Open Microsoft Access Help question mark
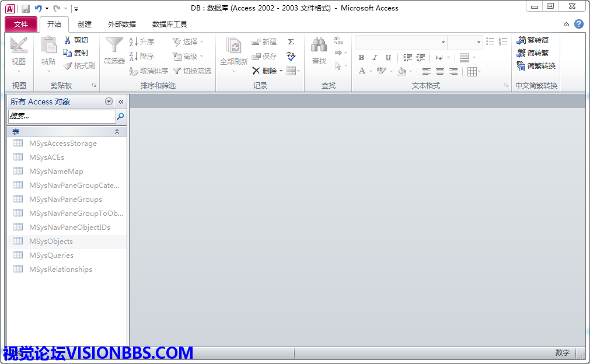Screen dimensions: 590x364 578,24
